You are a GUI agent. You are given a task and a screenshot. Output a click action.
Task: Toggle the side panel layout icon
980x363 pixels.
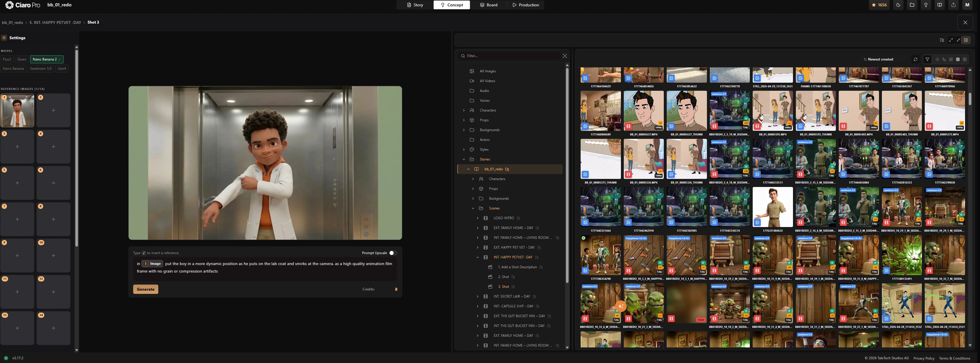(x=966, y=40)
